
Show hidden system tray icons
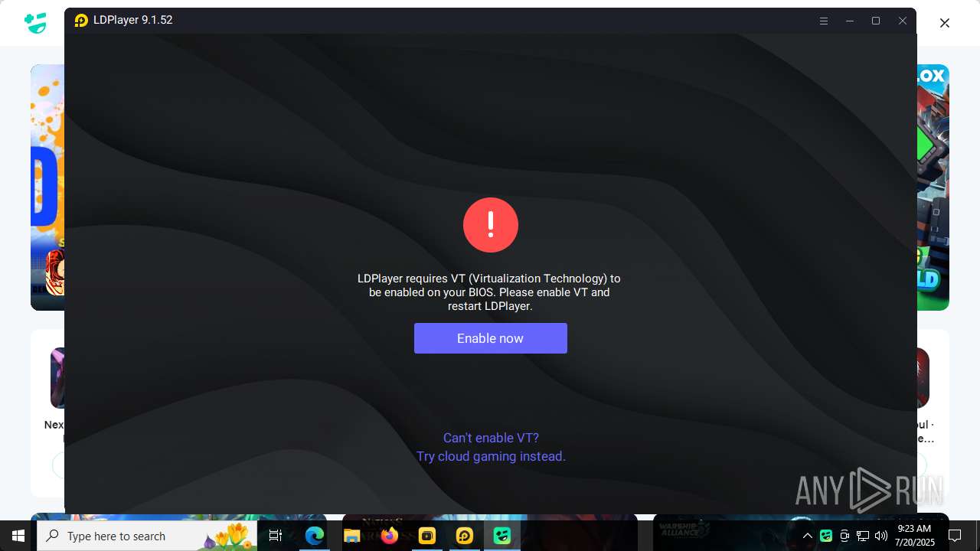click(808, 536)
